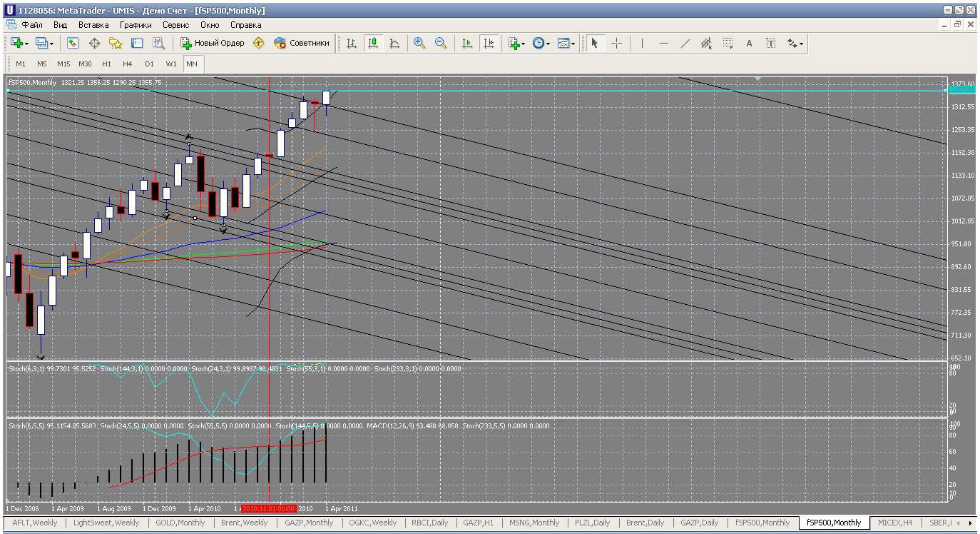Select the Vertical Line drawing tool

(x=642, y=44)
